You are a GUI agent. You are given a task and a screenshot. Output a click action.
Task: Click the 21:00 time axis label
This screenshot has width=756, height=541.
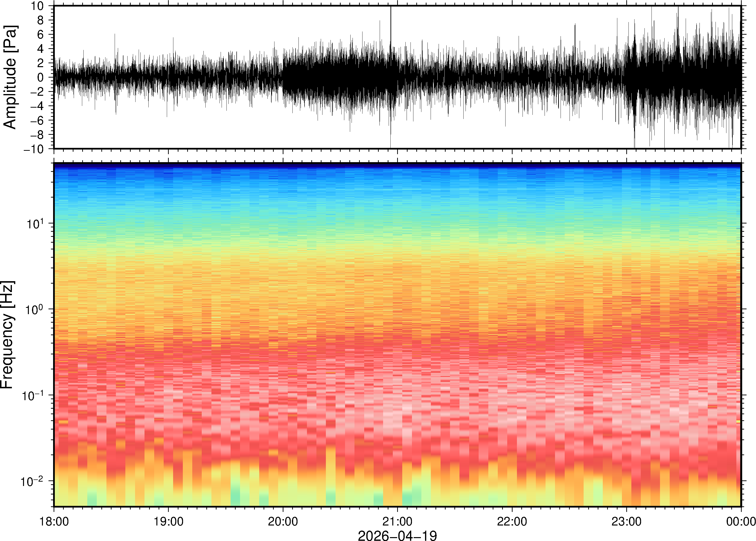pyautogui.click(x=397, y=521)
